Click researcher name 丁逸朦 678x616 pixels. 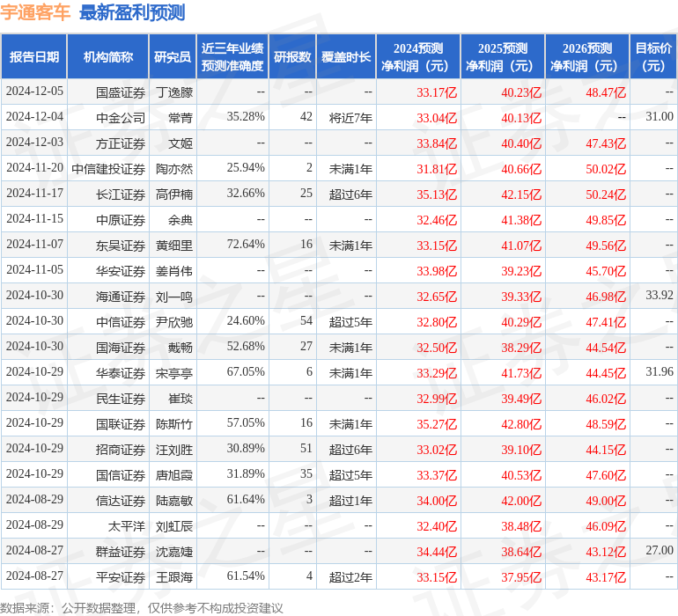pyautogui.click(x=174, y=92)
